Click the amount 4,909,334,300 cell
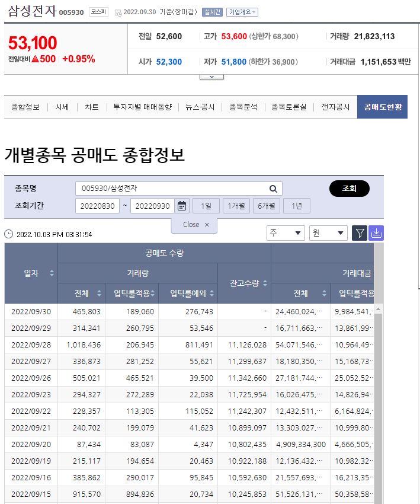This screenshot has width=420, height=504. pos(300,445)
